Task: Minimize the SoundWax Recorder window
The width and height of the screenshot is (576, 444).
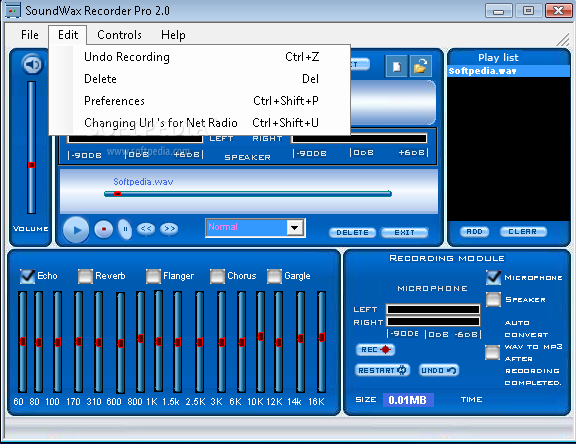Action: [498, 10]
